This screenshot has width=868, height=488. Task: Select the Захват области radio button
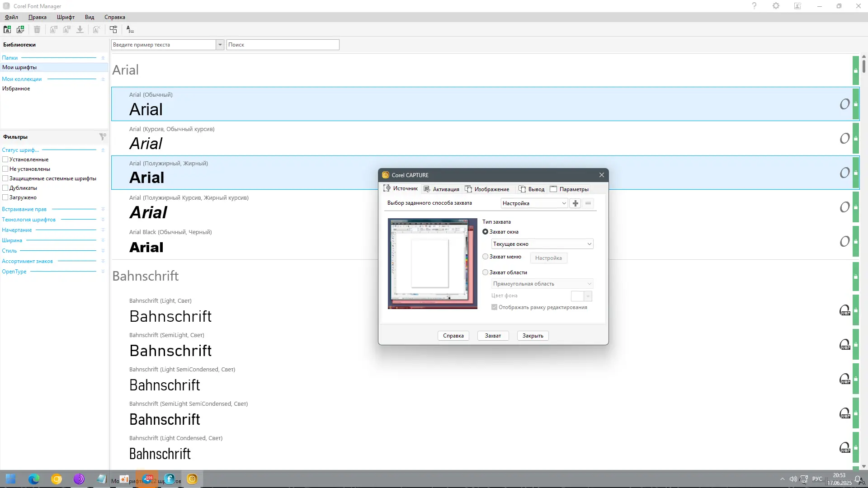tap(486, 272)
